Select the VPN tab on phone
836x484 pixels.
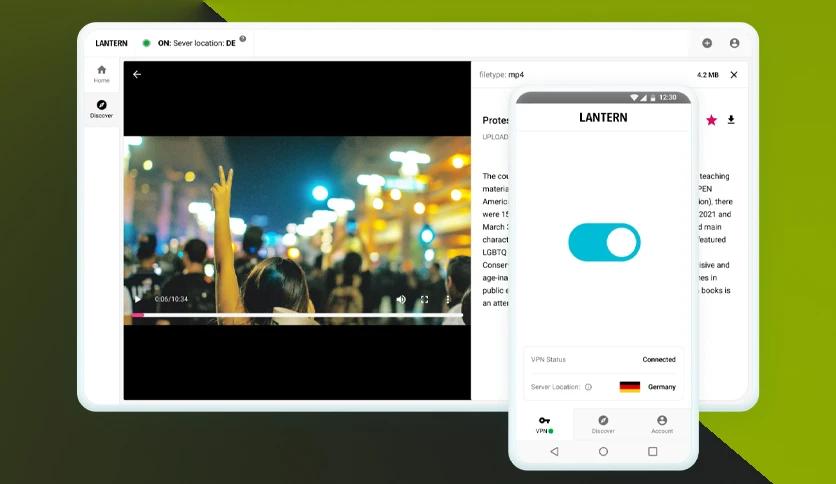pos(544,425)
